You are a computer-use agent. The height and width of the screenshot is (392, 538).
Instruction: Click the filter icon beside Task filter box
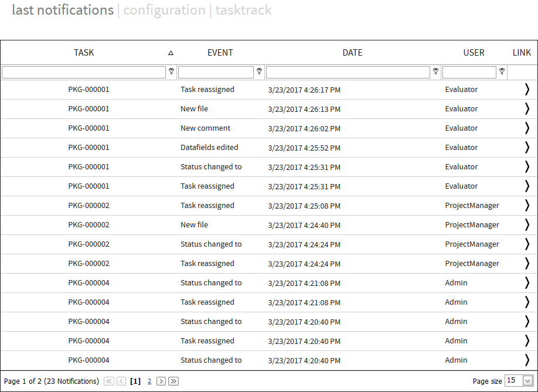[171, 71]
